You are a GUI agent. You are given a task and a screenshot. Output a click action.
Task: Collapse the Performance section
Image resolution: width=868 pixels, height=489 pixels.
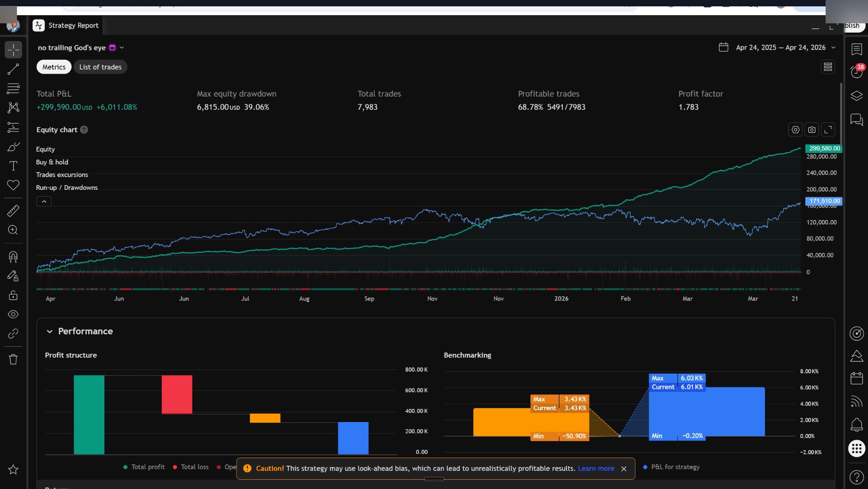pyautogui.click(x=50, y=331)
